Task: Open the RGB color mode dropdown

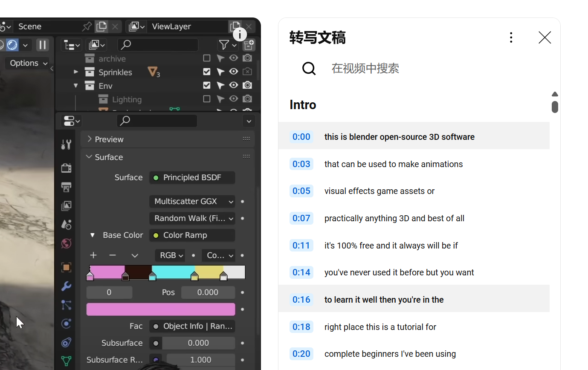Action: (x=170, y=255)
